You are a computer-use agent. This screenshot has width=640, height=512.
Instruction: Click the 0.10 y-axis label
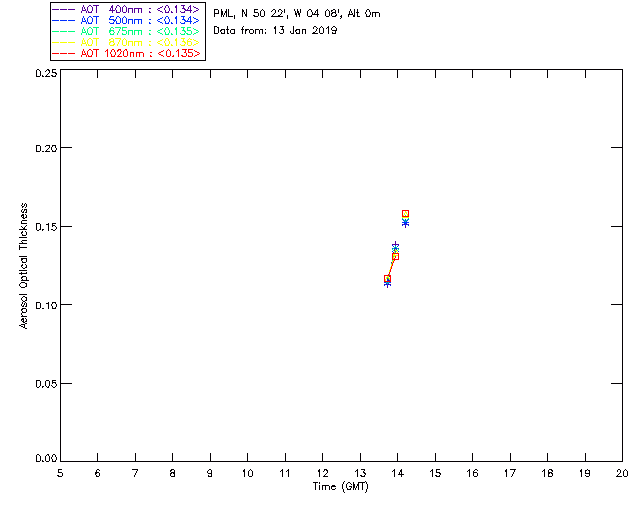(46, 305)
